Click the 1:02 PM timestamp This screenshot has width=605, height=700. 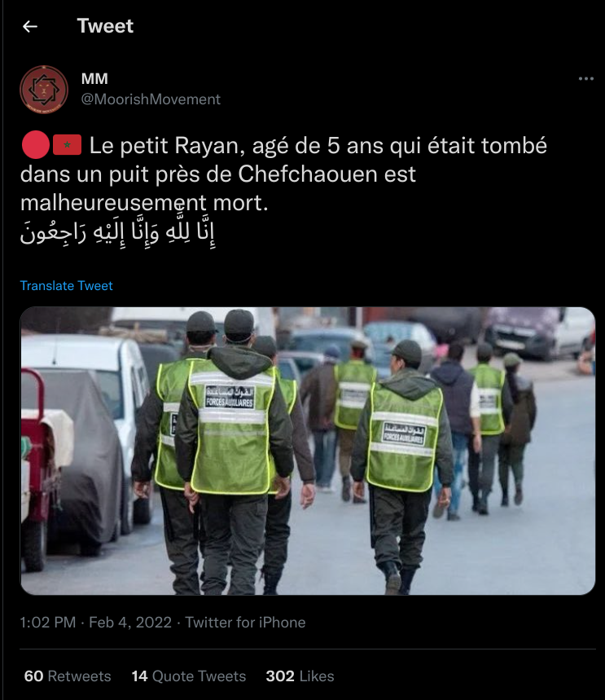coord(48,623)
